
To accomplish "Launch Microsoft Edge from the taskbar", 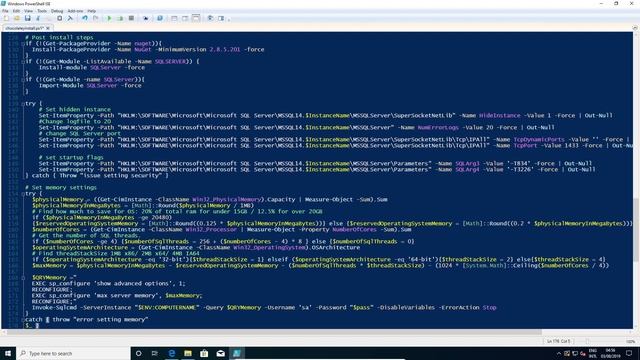I will tap(171, 353).
